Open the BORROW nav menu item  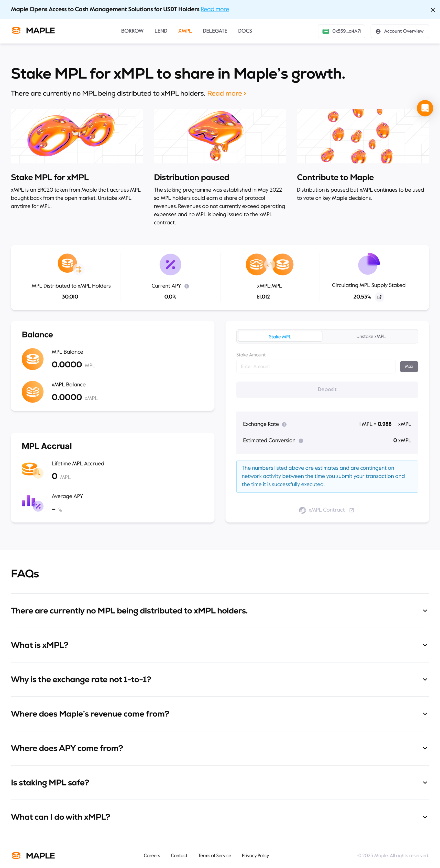(132, 31)
